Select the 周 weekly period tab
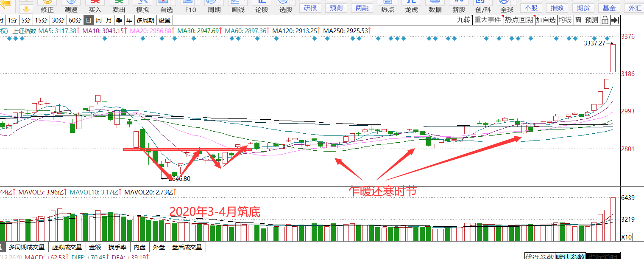Viewport: 644px width, 259px height. tap(99, 20)
